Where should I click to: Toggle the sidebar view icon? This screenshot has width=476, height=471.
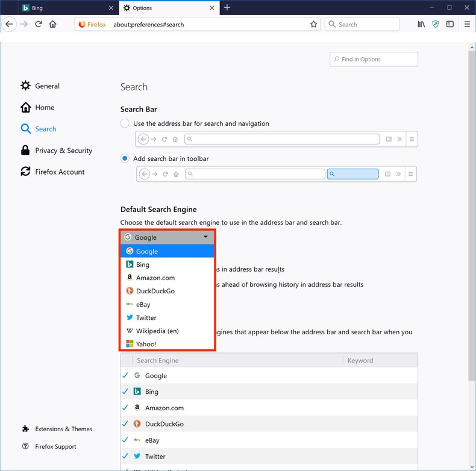450,25
